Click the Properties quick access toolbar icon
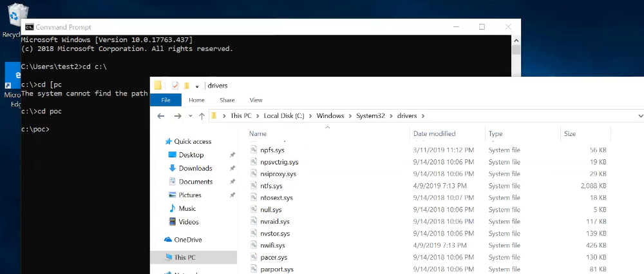The width and height of the screenshot is (644, 274). 175,86
